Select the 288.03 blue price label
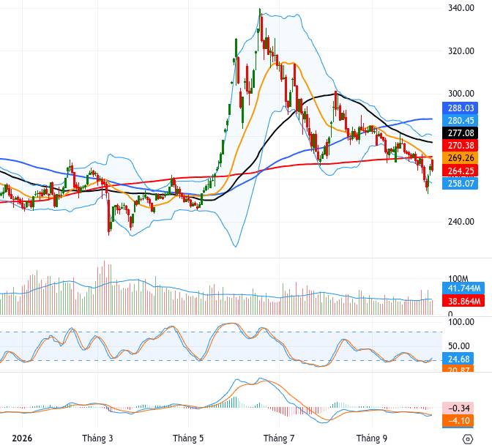Screen dimensions: 492x448 (460, 108)
